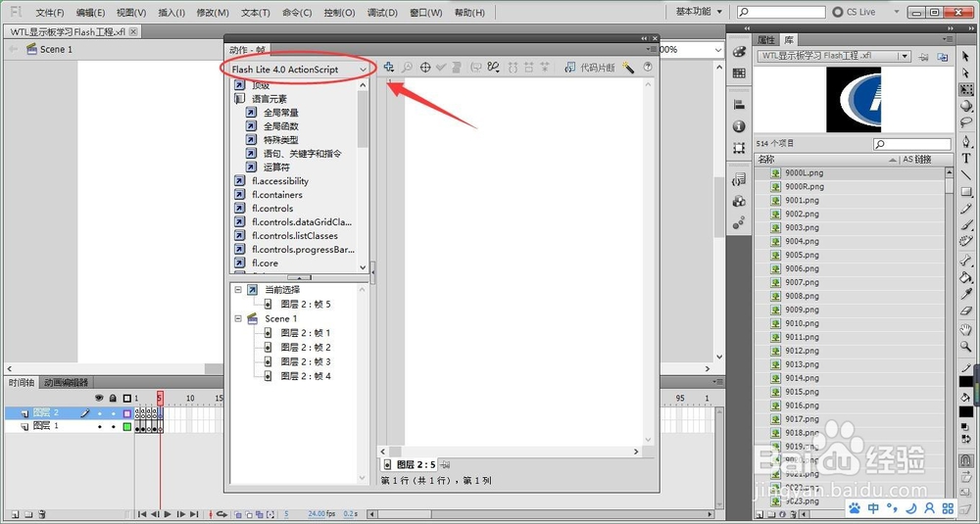Screen dimensions: 980x524
Task: Go to first frame button
Action: (x=142, y=514)
